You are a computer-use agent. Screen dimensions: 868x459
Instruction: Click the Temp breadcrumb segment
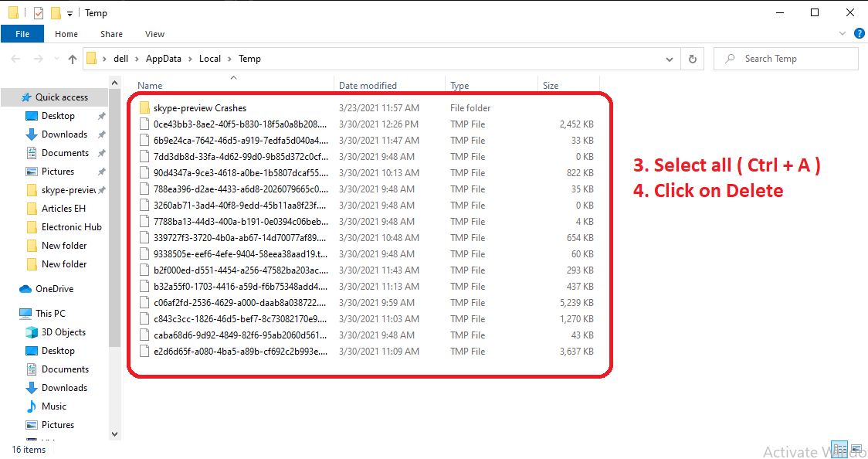[249, 59]
